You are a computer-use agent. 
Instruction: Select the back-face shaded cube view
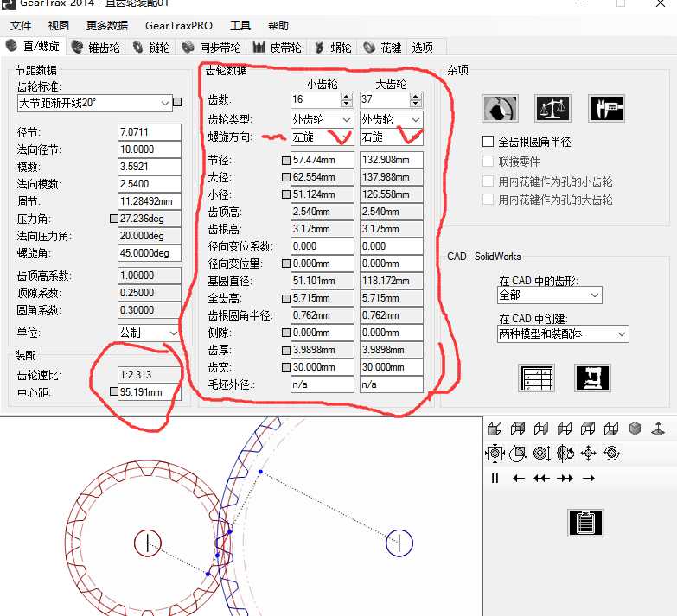(x=518, y=429)
